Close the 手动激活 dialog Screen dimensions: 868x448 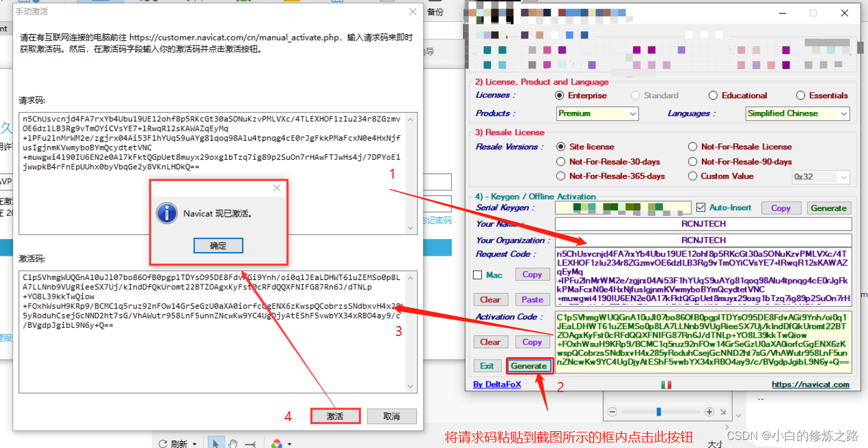pos(413,11)
